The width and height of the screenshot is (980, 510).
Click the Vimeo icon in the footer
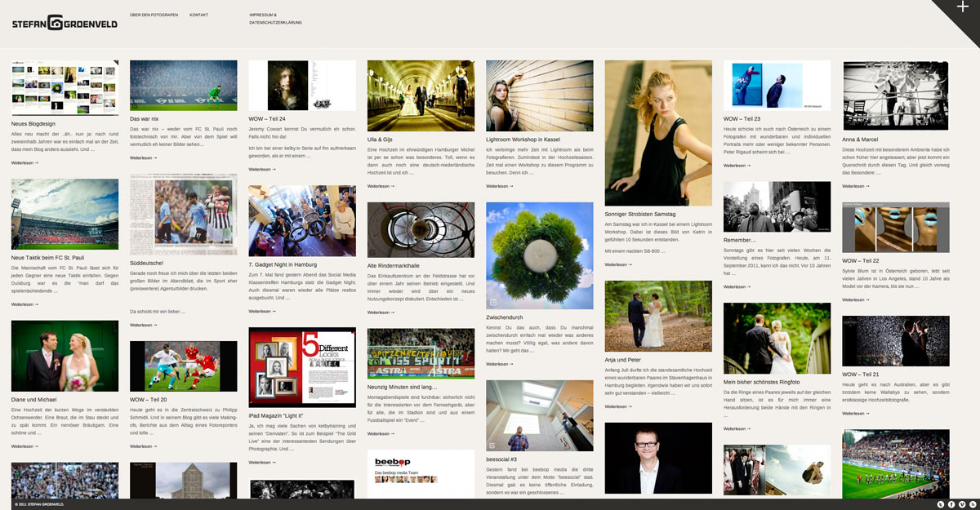click(x=962, y=504)
